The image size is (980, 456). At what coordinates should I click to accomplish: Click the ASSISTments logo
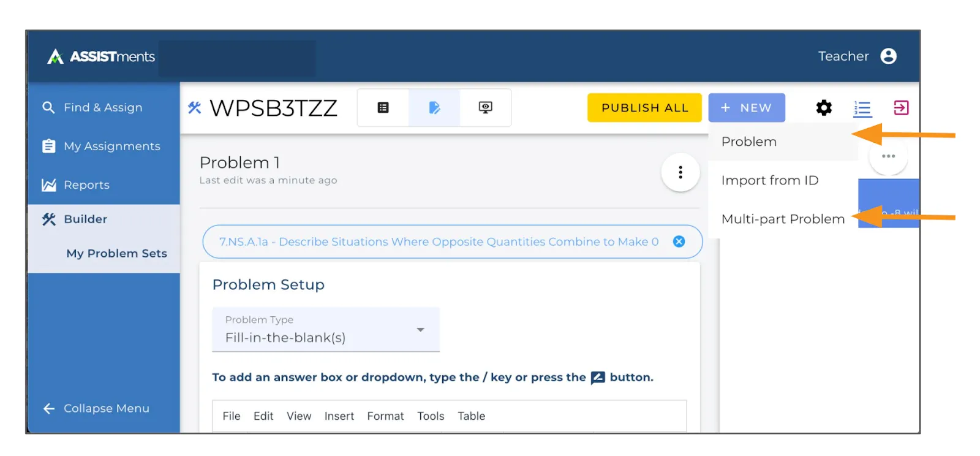(101, 56)
